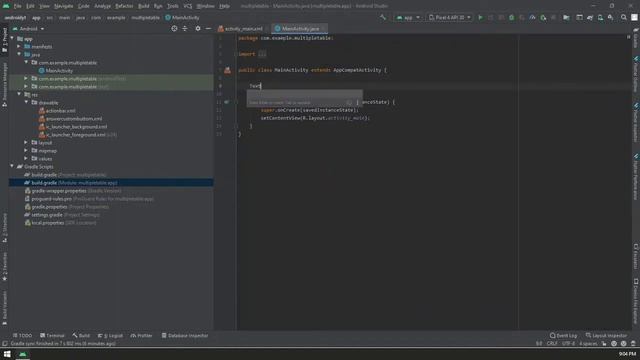Expand the manifests folder

click(19, 47)
